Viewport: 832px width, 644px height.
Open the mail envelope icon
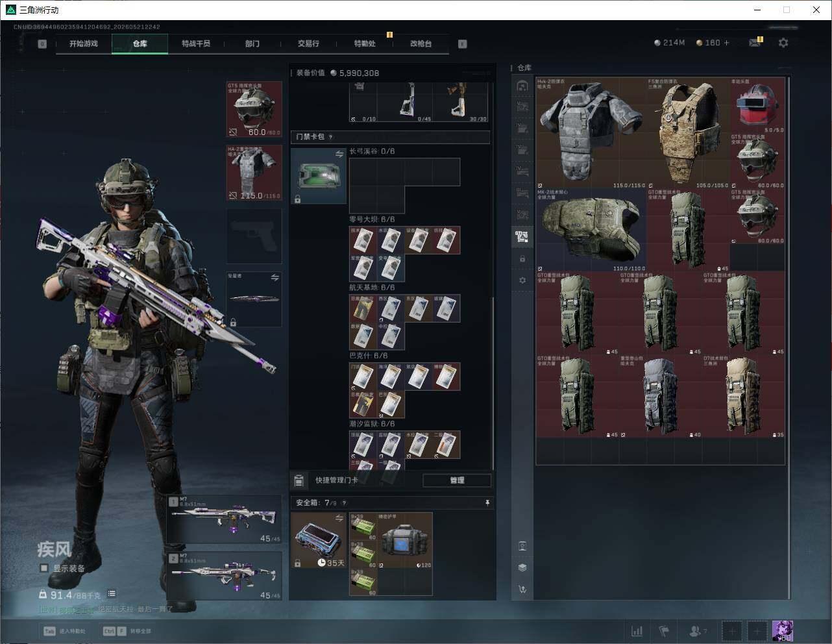pyautogui.click(x=755, y=43)
